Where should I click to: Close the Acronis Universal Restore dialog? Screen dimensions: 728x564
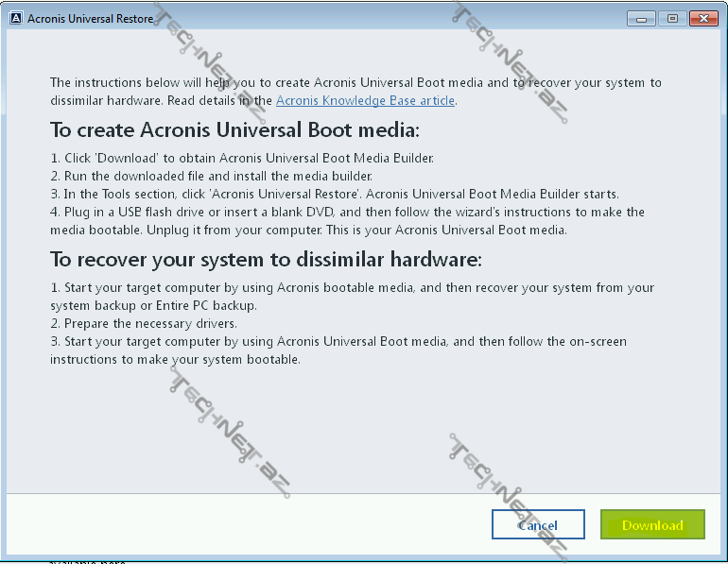point(703,18)
